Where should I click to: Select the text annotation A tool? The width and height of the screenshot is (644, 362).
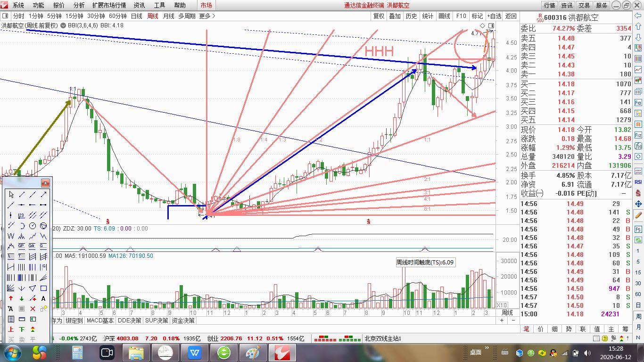[x=43, y=298]
